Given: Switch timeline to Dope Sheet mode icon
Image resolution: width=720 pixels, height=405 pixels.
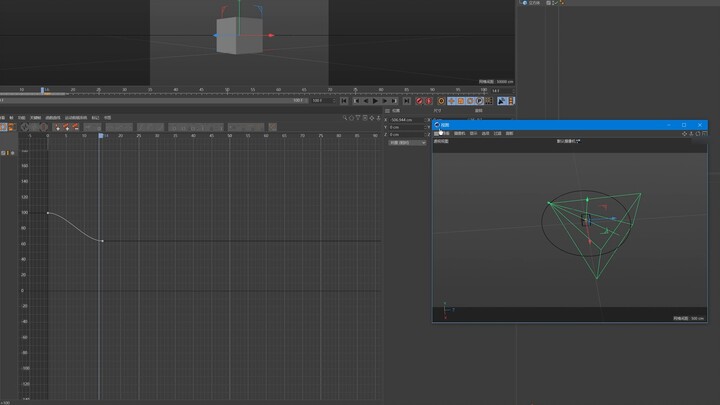Looking at the screenshot, I should 4,127.
